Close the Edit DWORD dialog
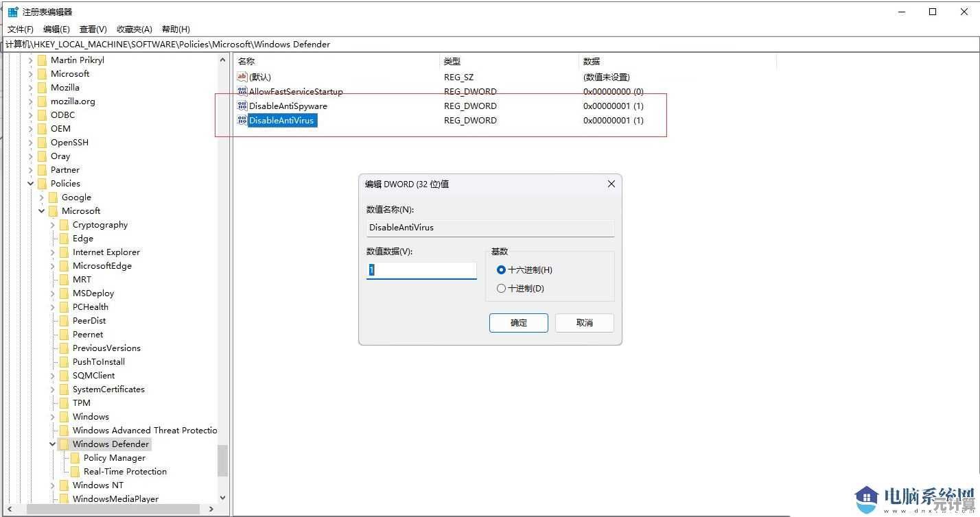Image resolution: width=980 pixels, height=517 pixels. pos(611,184)
